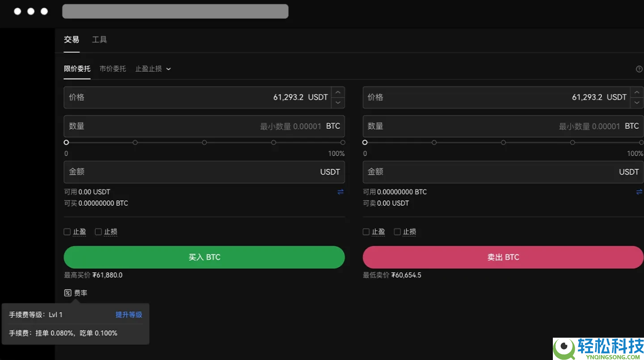Toggle take-profit checkbox in sell panel
The height and width of the screenshot is (360, 644).
click(x=366, y=232)
